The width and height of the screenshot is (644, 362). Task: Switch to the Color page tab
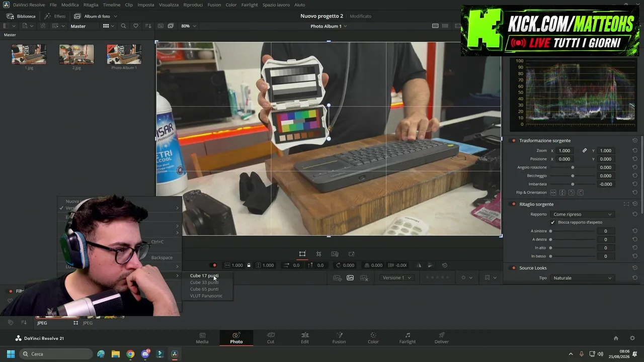373,338
